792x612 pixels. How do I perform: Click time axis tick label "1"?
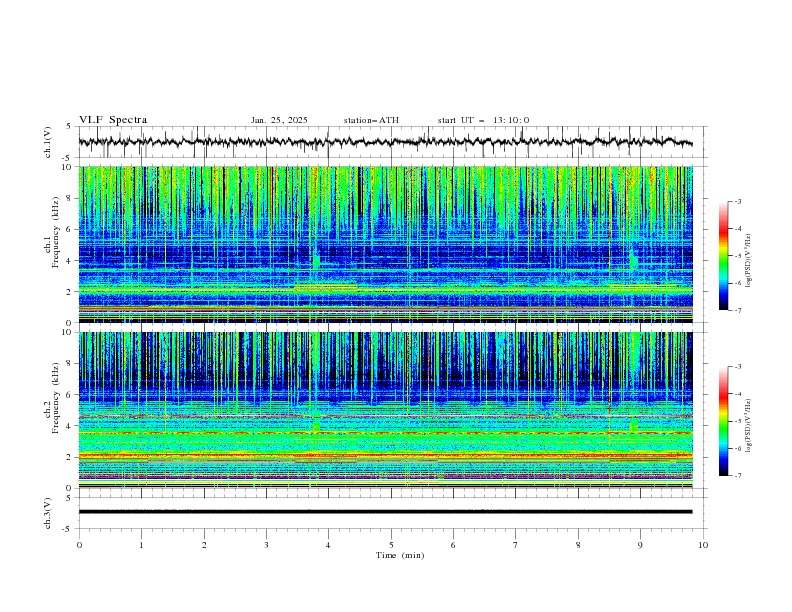click(x=141, y=545)
